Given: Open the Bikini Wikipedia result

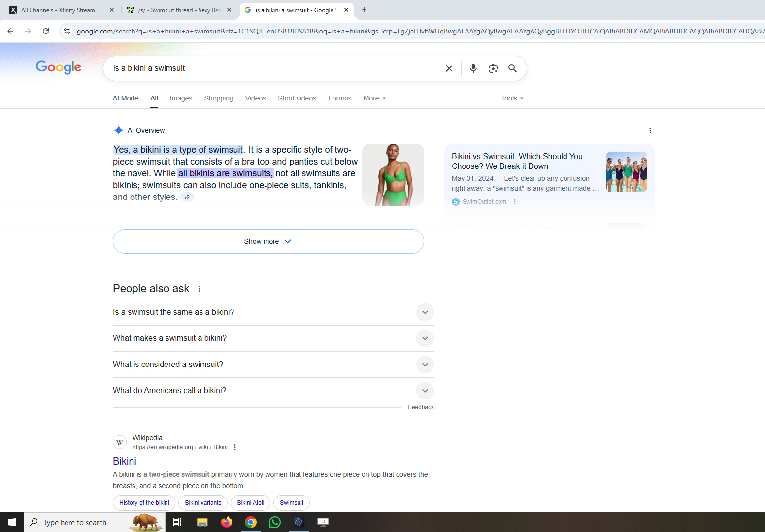Looking at the screenshot, I should point(125,461).
